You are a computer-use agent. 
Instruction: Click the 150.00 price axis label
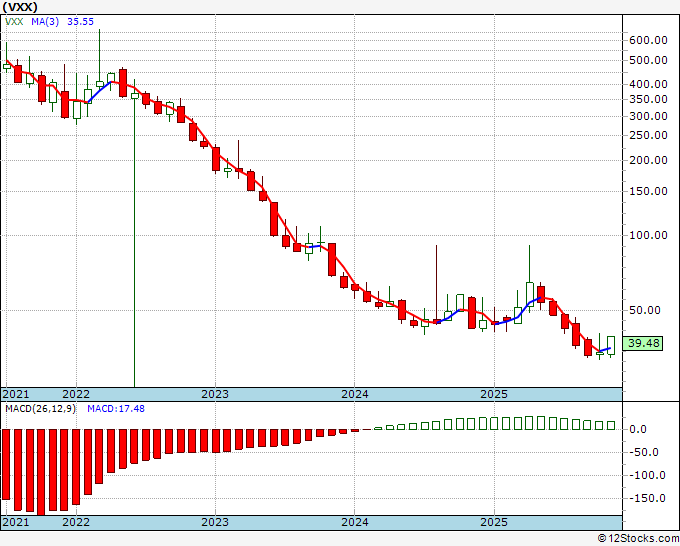pyautogui.click(x=648, y=191)
